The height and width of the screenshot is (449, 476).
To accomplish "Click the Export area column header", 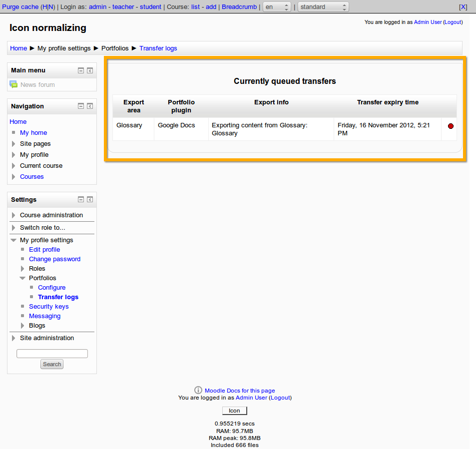I will 133,106.
